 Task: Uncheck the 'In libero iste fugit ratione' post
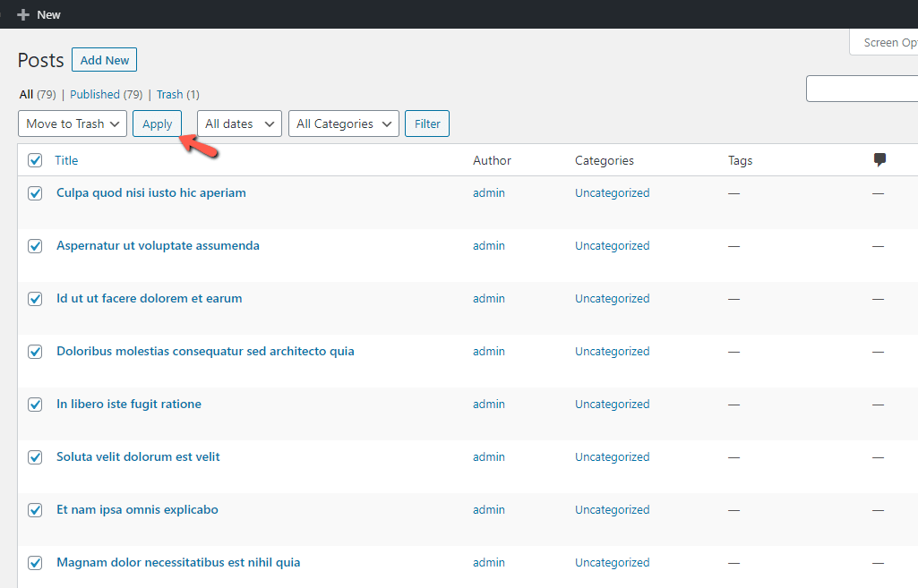35,405
